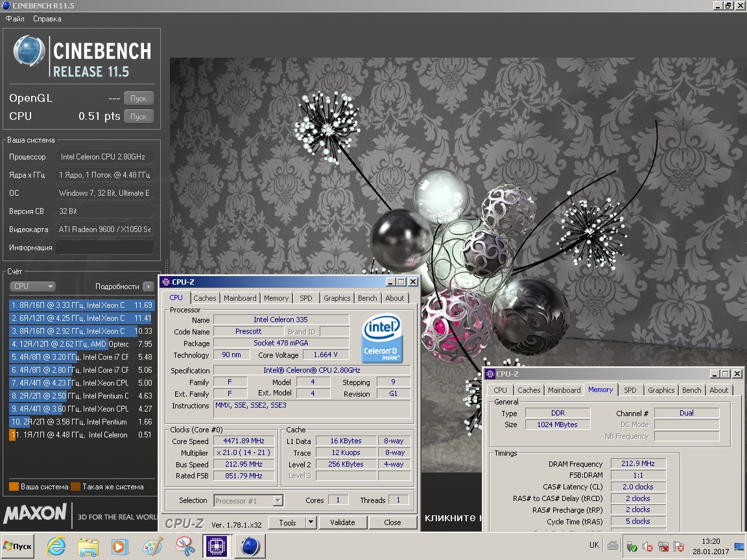747x560 pixels.
Task: Switch to Memory tab in front CPU-Z
Action: click(276, 298)
